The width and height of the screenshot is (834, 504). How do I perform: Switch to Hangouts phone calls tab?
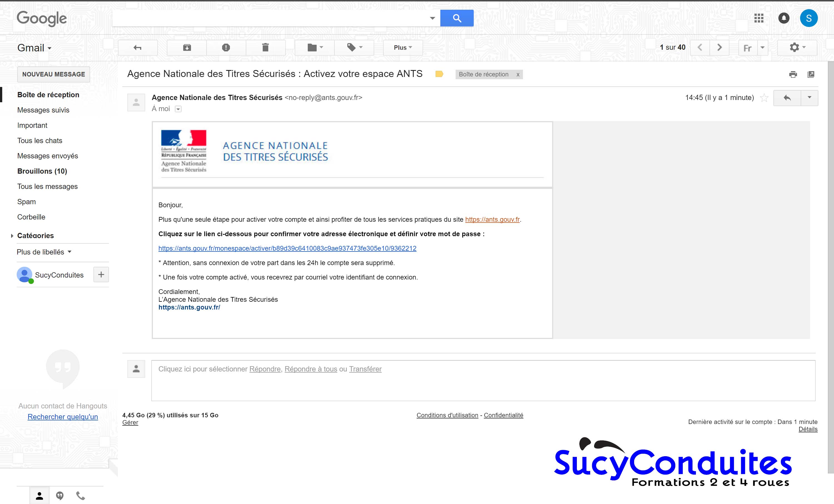pos(81,496)
